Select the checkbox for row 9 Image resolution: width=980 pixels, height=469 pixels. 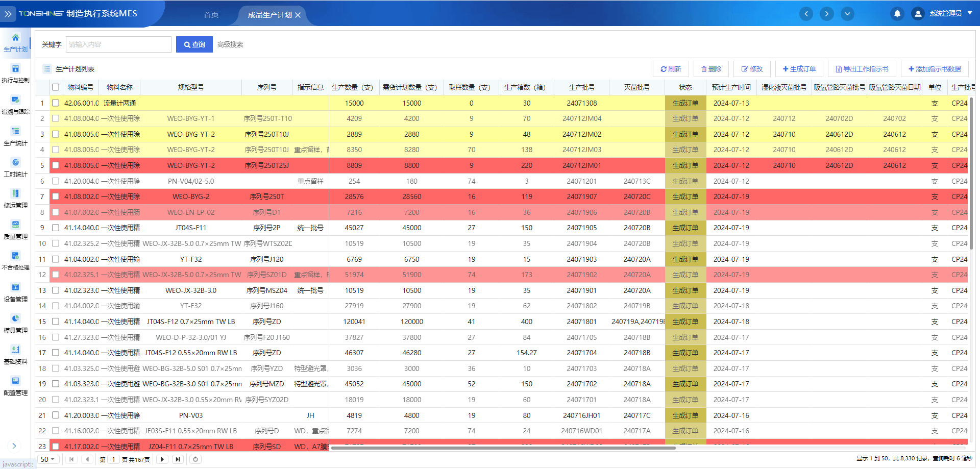pyautogui.click(x=56, y=228)
